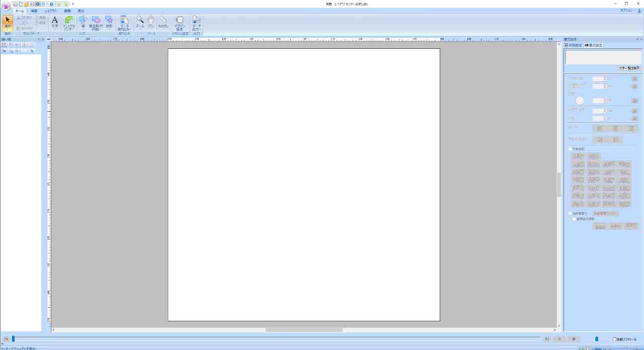Click the Paste (貼り付け) clipboard command

point(24,29)
